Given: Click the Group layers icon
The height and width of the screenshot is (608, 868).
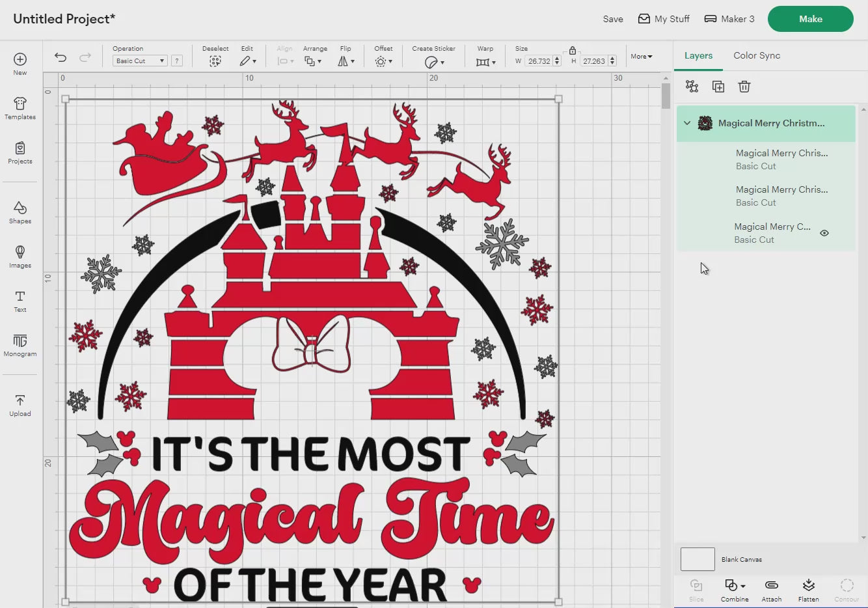Looking at the screenshot, I should click(692, 87).
